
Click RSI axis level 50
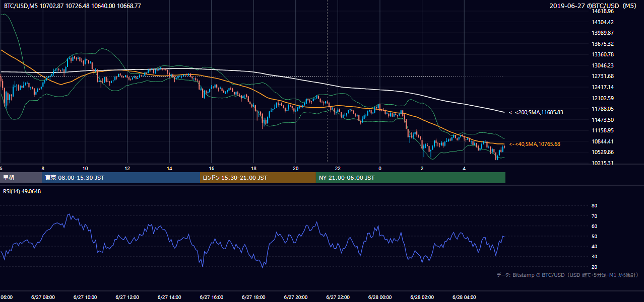[x=595, y=236]
